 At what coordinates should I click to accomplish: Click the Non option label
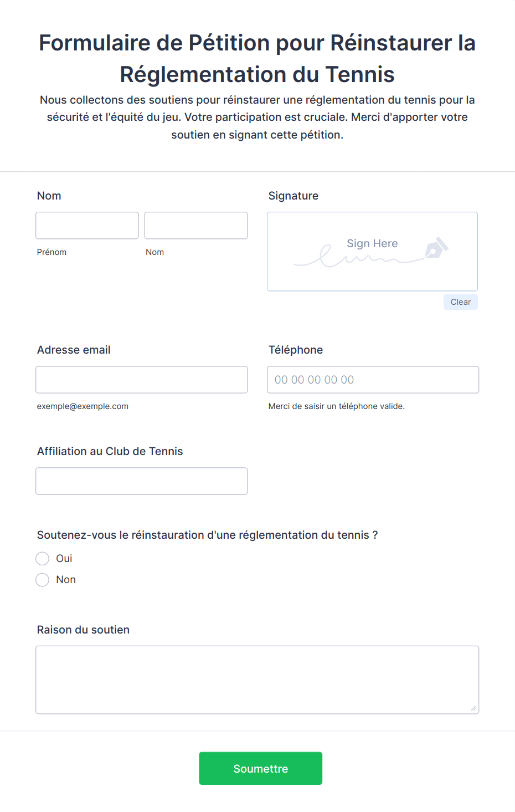pos(66,580)
